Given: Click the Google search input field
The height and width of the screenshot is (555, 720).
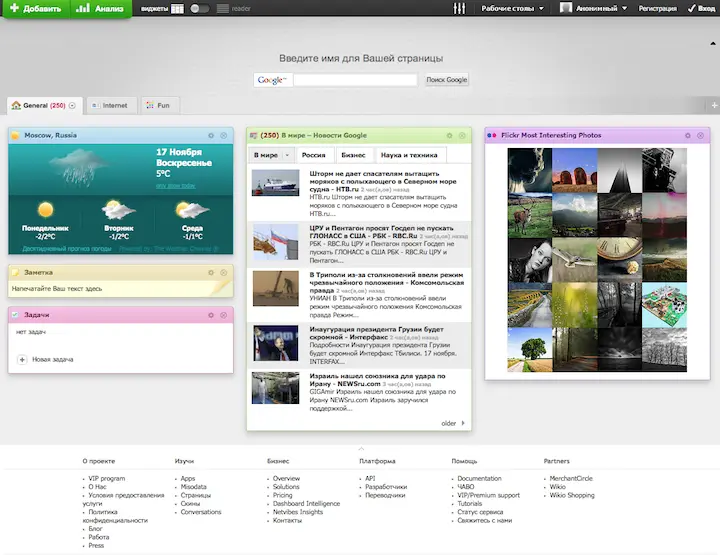Looking at the screenshot, I should [355, 80].
